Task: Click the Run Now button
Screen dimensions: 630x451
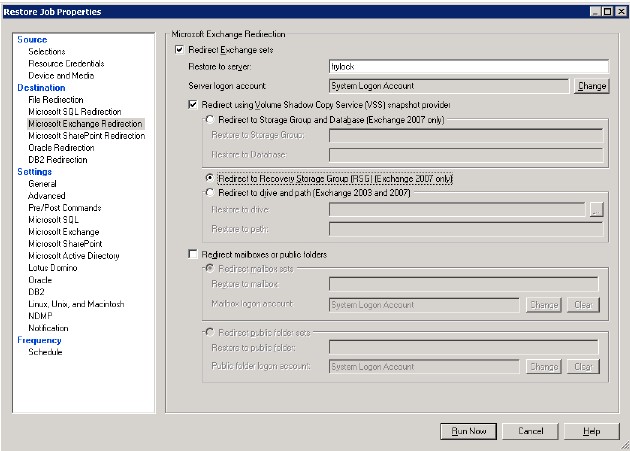Action: (x=468, y=431)
